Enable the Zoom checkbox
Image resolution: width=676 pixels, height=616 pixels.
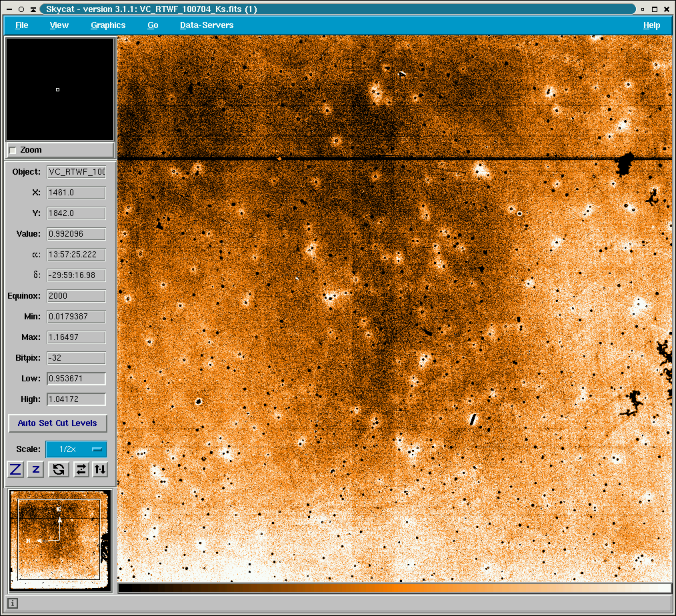point(13,151)
